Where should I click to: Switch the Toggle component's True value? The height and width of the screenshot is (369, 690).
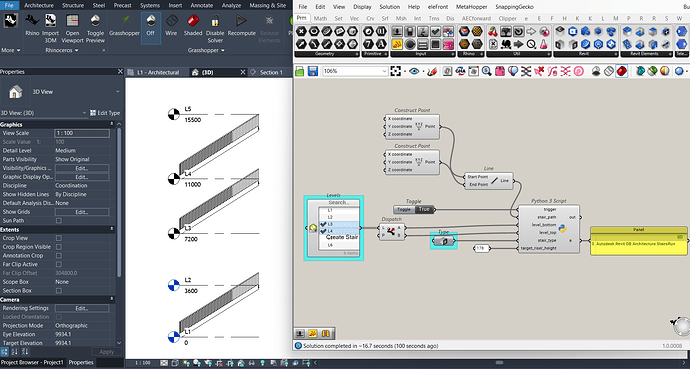(424, 209)
